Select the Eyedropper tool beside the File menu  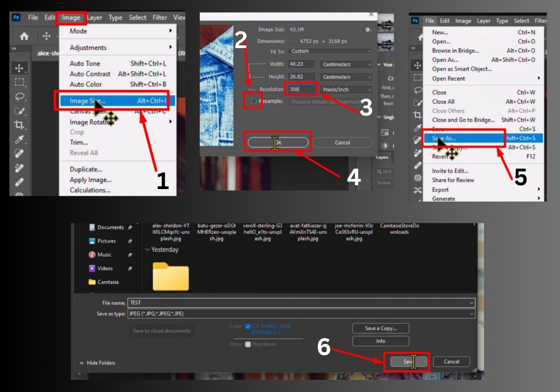pyautogui.click(x=417, y=128)
